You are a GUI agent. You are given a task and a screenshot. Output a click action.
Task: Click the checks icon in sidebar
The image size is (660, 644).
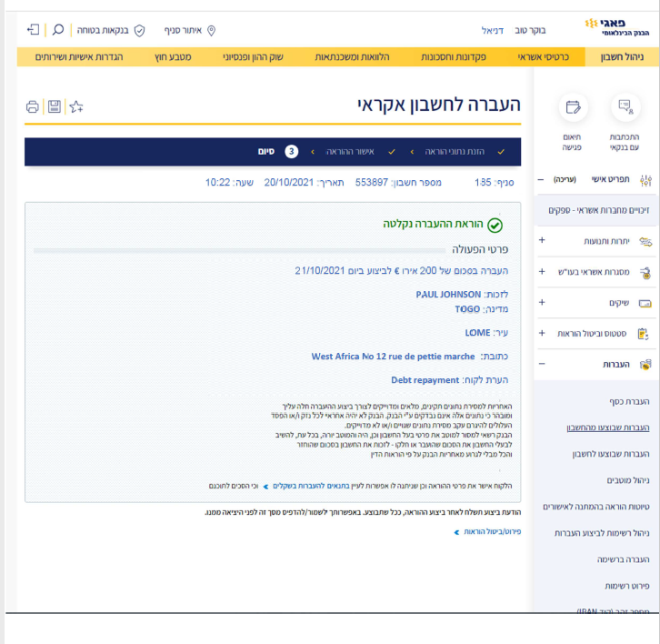(645, 303)
